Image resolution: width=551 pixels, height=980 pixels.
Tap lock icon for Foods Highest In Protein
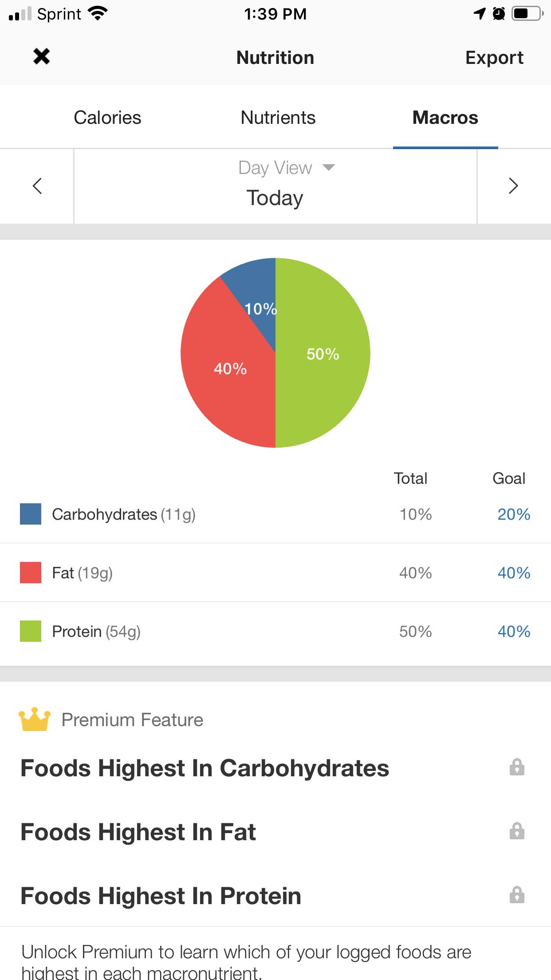517,895
